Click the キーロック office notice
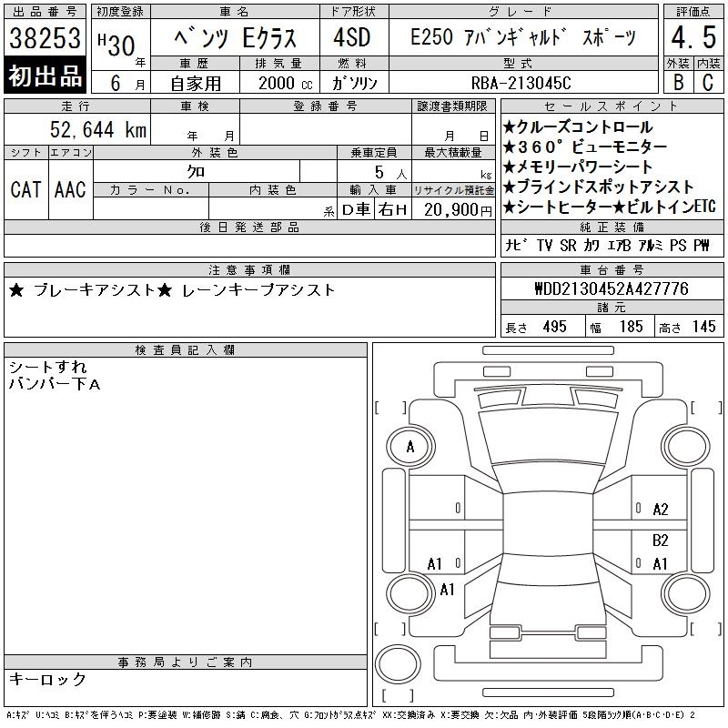Screen dimensions: 728x728 (x=48, y=679)
